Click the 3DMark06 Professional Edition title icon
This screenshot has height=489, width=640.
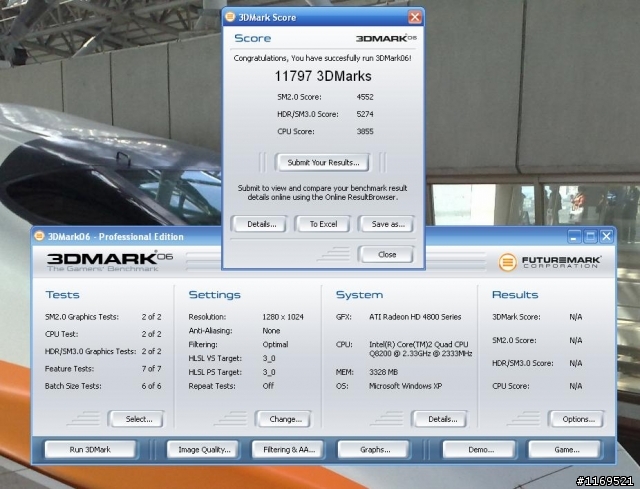click(39, 236)
